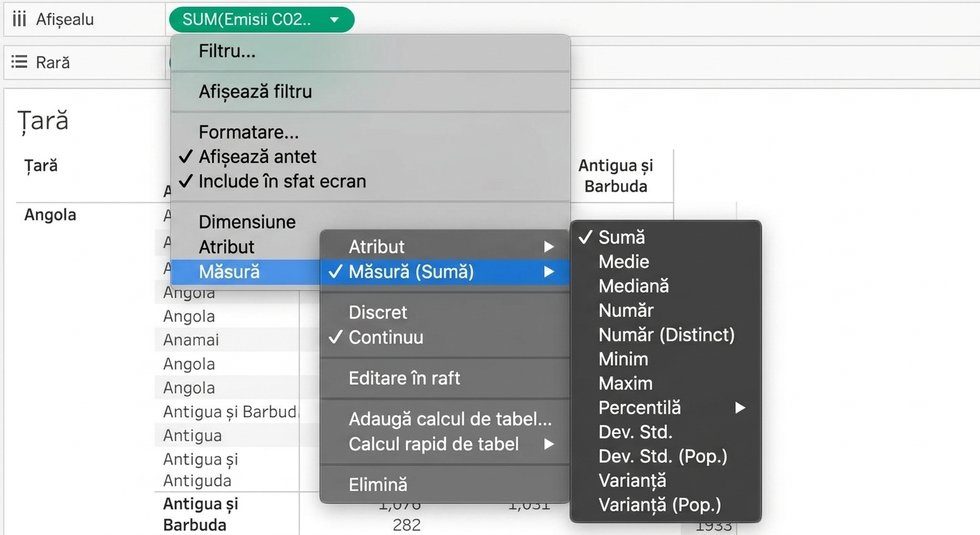Click the Afișealu shelf columns icon
This screenshot has width=980, height=535.
click(x=19, y=20)
